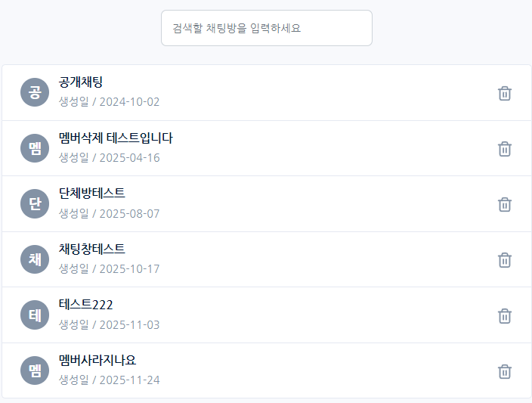The image size is (532, 403).
Task: Delete the 공개채팅 chat room
Action: [x=505, y=93]
